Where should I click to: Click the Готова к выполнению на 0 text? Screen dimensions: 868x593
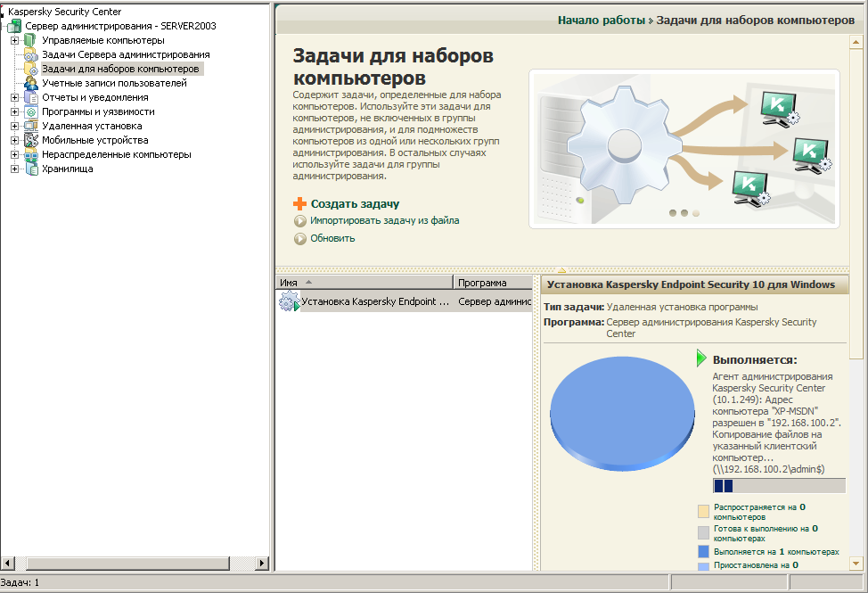(766, 533)
